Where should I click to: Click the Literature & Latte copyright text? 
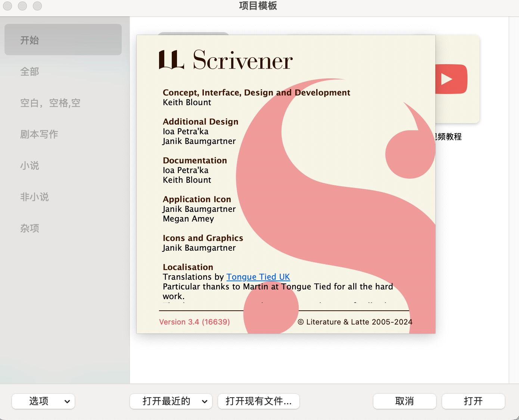click(355, 322)
